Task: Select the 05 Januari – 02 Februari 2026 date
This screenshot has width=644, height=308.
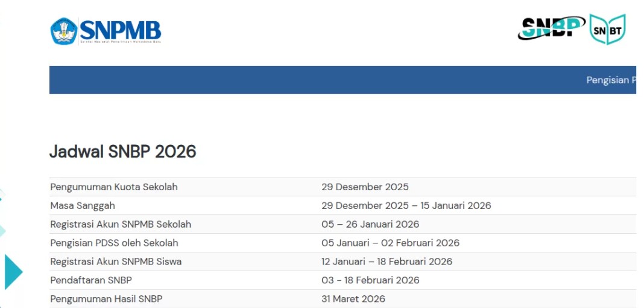Action: pyautogui.click(x=390, y=243)
